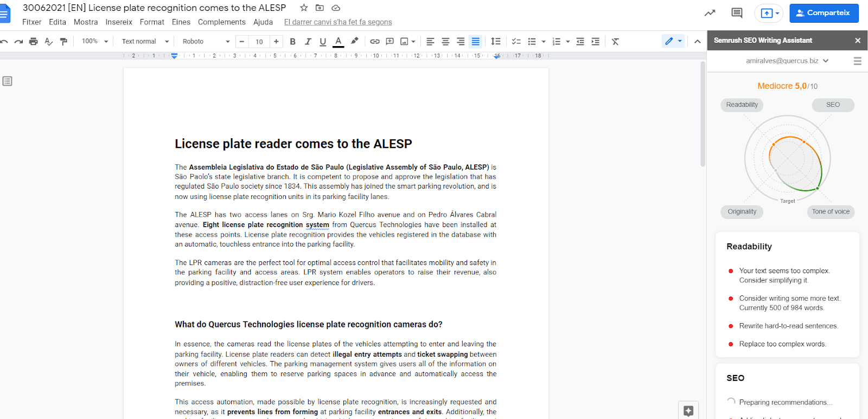
Task: Select the Originality chart label
Action: pyautogui.click(x=742, y=211)
